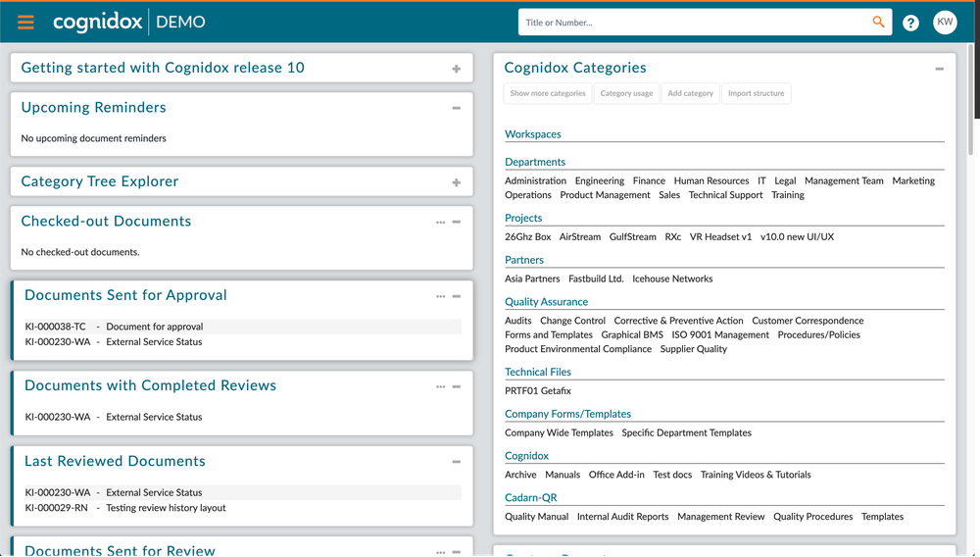Open the Internal Audit Reports link
Screen dimensions: 980x557
tap(622, 517)
